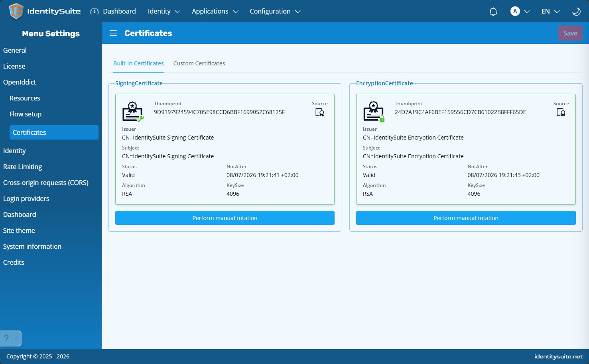
Task: Expand the Applications dropdown menu
Action: 215,11
